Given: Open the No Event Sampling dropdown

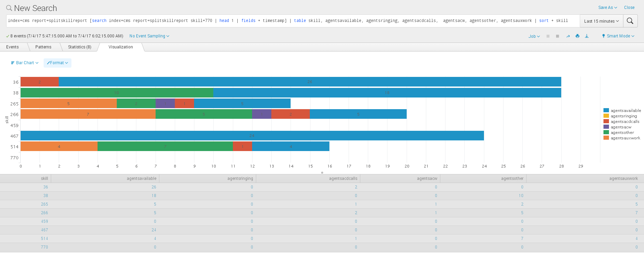Looking at the screenshot, I should coord(149,36).
